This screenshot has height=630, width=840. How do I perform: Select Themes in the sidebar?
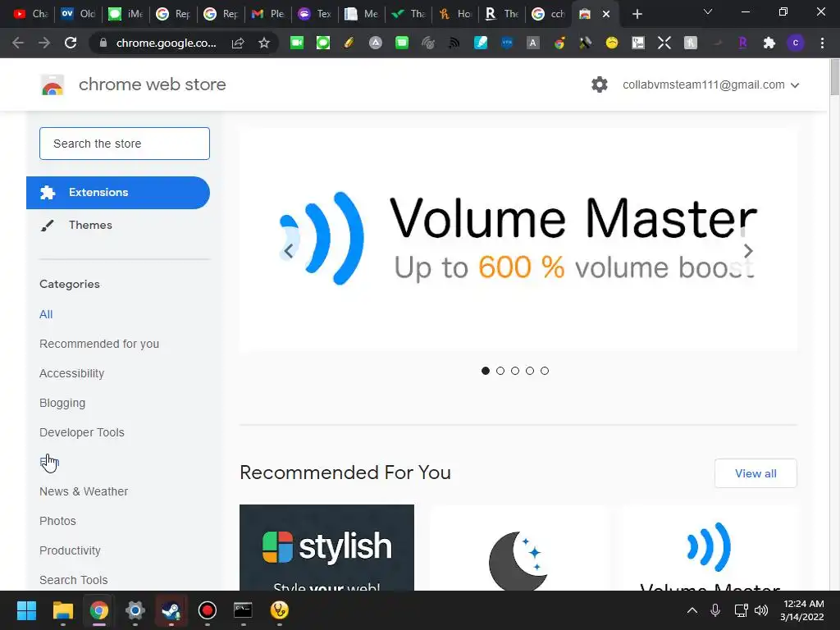tap(90, 225)
